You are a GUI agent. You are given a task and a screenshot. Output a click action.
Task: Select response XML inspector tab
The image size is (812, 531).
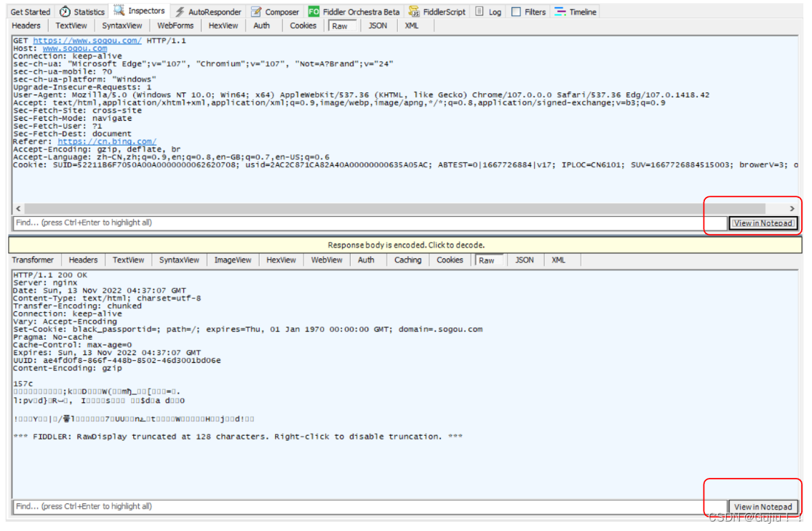(x=558, y=260)
